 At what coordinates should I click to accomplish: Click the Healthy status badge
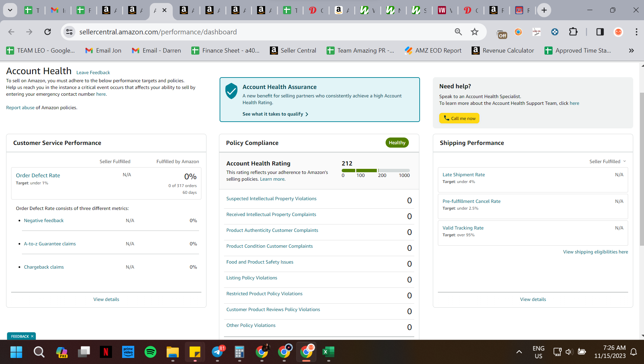click(397, 143)
